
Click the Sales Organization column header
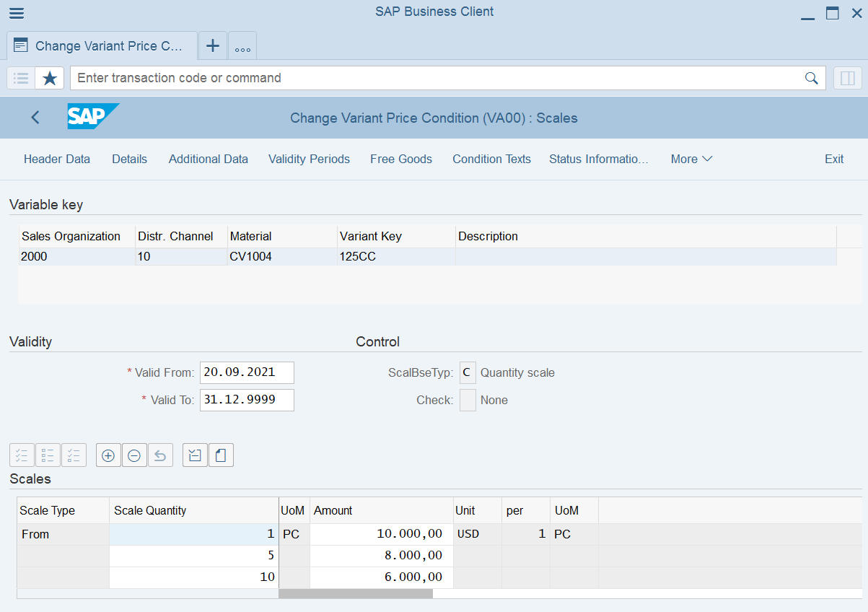click(77, 236)
